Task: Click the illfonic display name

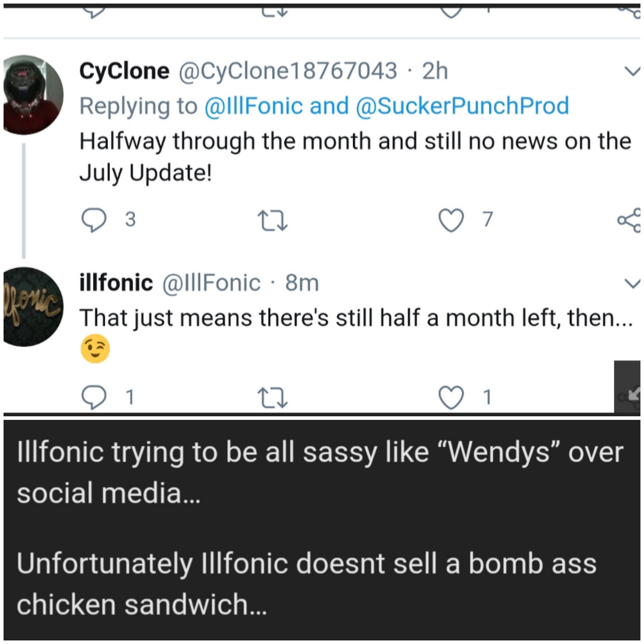Action: click(116, 283)
